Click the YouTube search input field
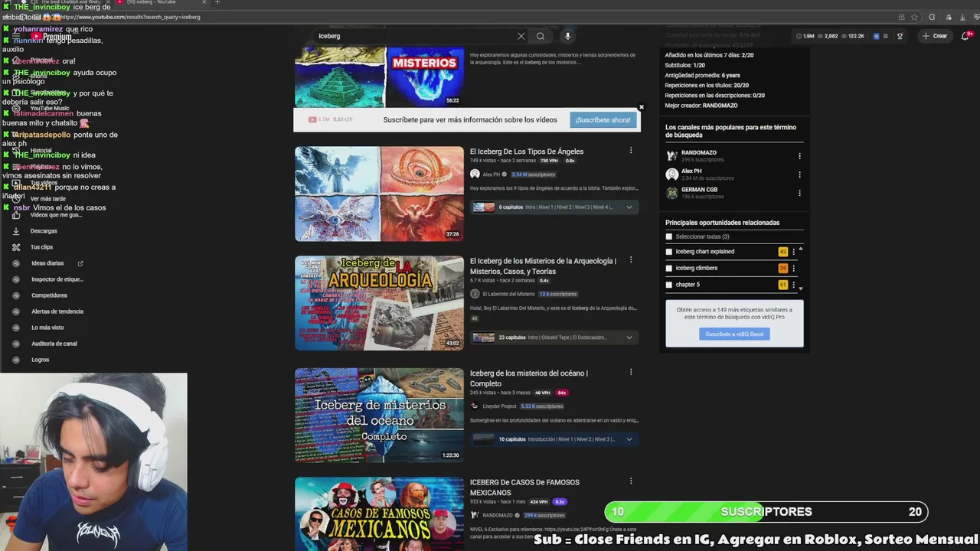This screenshot has height=551, width=980. [413, 36]
